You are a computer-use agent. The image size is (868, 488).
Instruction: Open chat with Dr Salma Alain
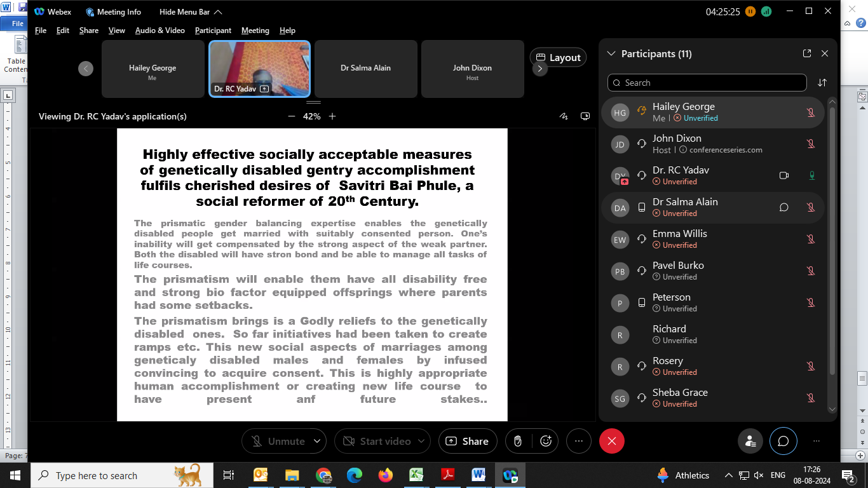(783, 208)
